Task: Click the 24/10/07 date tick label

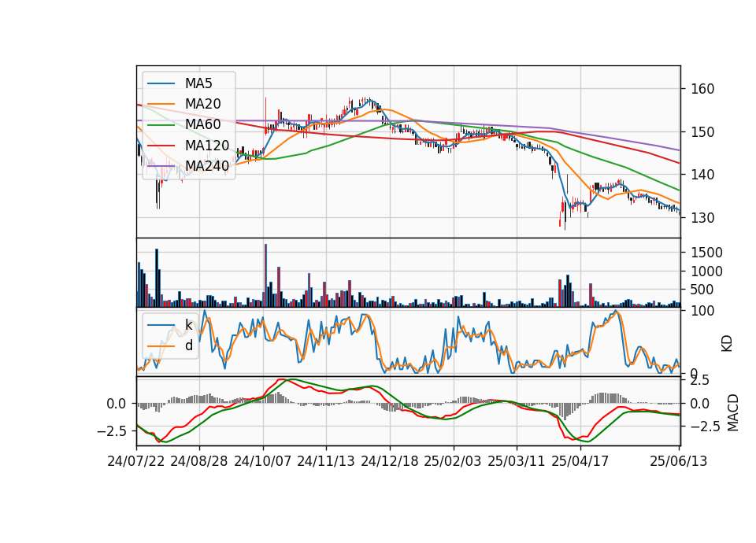Action: point(263,461)
